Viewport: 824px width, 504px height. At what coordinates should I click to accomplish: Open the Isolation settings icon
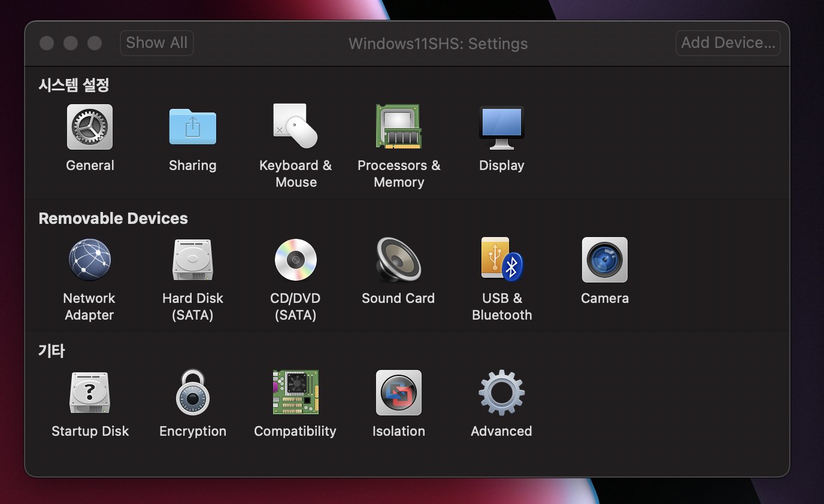click(x=398, y=393)
